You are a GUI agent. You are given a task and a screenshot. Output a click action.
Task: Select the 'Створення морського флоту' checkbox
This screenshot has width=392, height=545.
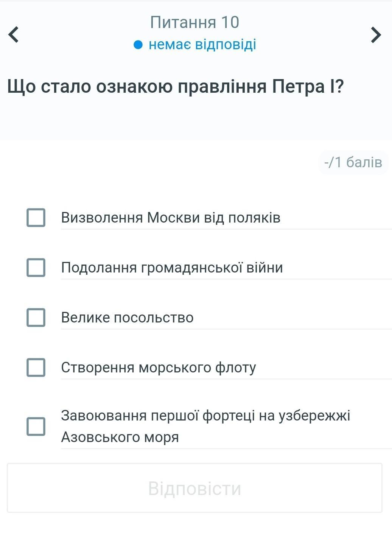click(36, 367)
